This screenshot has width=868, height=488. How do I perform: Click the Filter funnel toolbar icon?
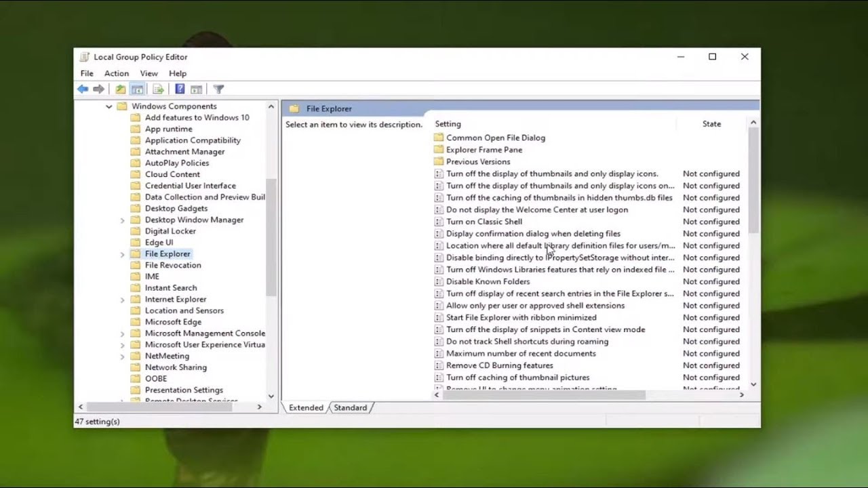point(218,89)
